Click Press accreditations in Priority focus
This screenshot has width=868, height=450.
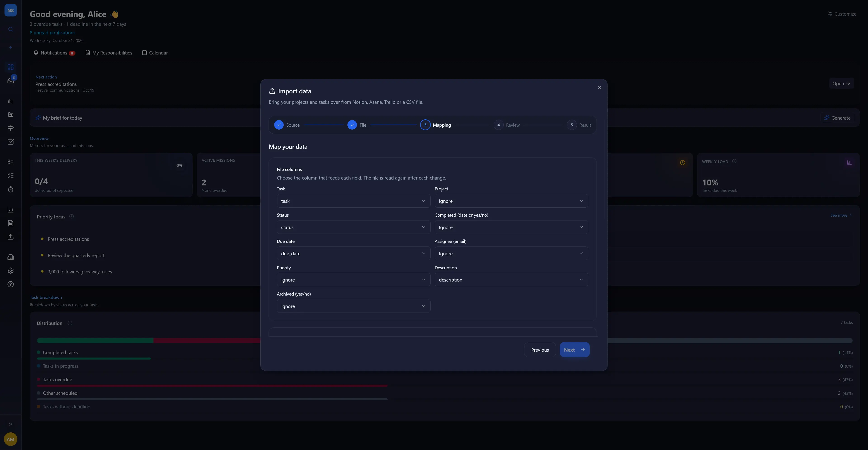pos(68,239)
